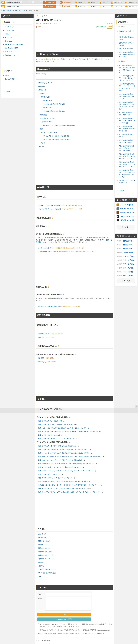Open 右メニュー in the left menu
Image resolution: width=138 pixels, height=644 pixels.
tap(8, 37)
